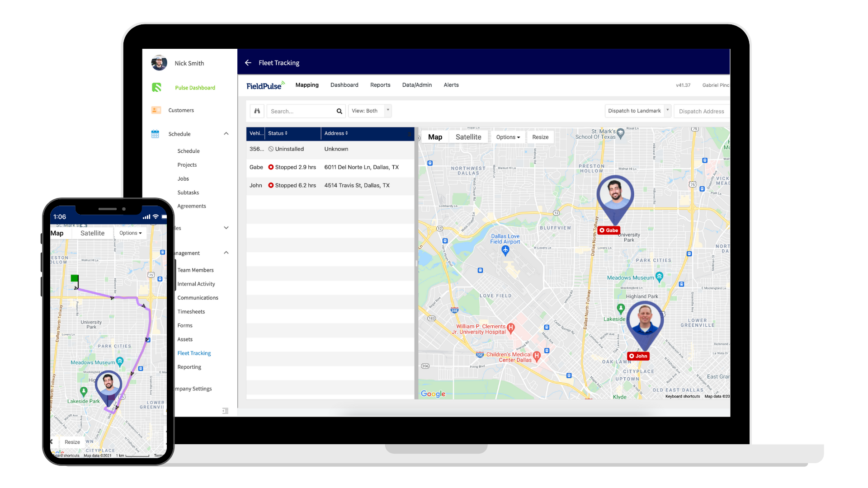Image resolution: width=868 pixels, height=488 pixels.
Task: Sort vehicle list by Status column
Action: point(278,133)
